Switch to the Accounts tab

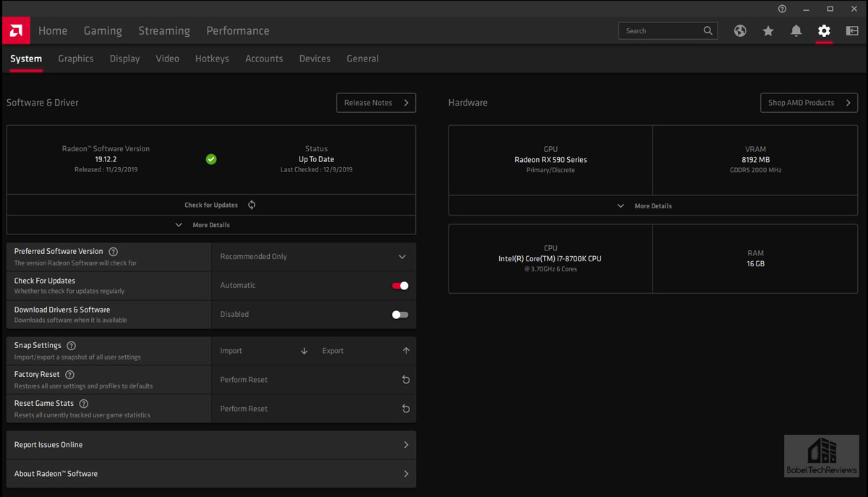264,59
